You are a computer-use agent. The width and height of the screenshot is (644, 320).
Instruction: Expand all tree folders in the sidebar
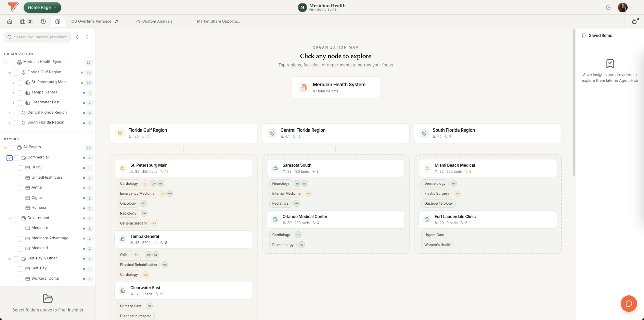pos(77,37)
